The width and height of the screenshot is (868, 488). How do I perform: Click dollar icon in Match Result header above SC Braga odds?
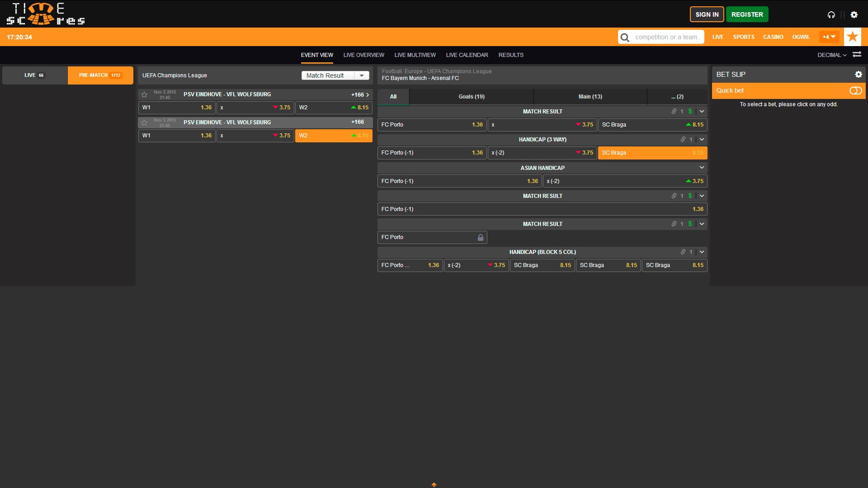690,112
